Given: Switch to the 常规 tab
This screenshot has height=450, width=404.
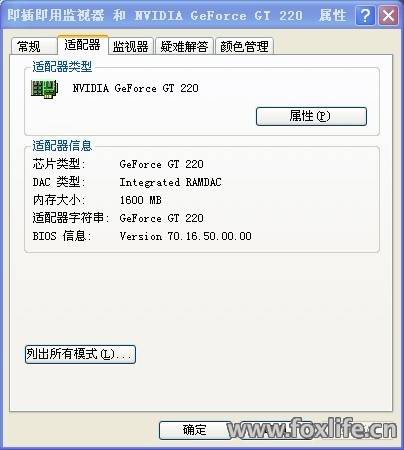Looking at the screenshot, I should [34, 46].
